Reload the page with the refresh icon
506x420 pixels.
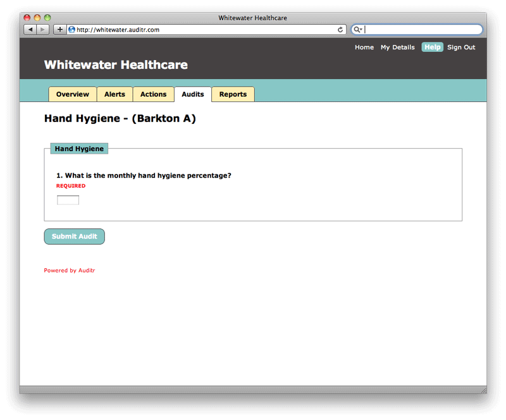pos(340,30)
